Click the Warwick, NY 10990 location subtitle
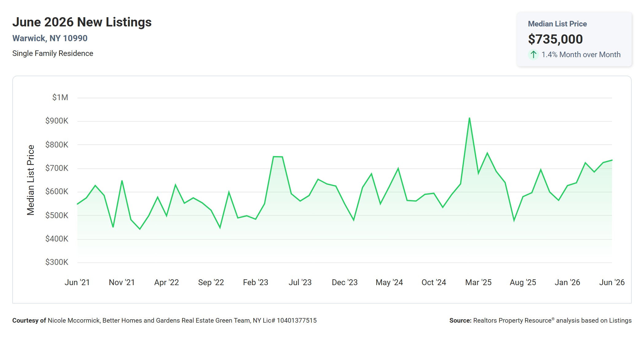Screen dimensions: 644x338 pyautogui.click(x=50, y=38)
